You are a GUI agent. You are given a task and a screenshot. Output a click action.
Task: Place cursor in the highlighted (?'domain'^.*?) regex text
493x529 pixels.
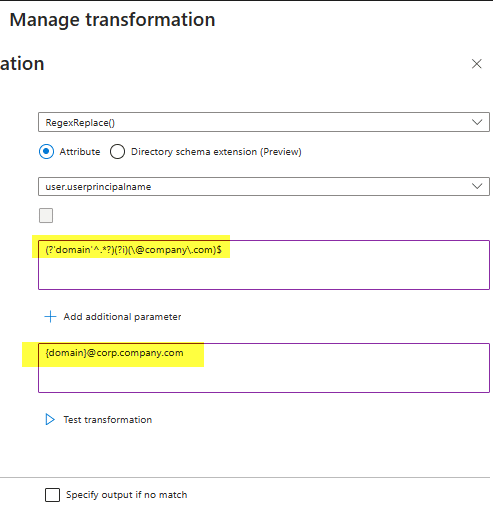pos(80,250)
